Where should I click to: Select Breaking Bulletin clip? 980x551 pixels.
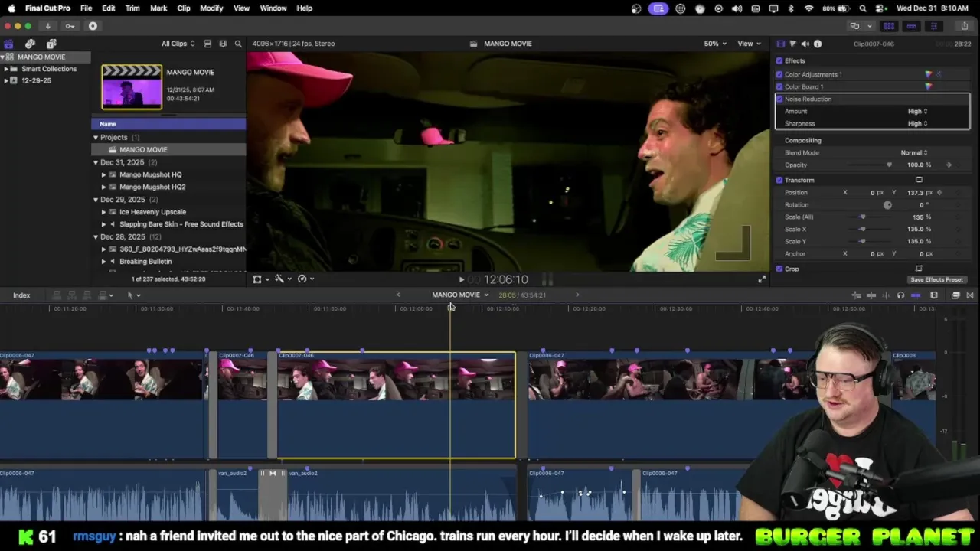145,262
